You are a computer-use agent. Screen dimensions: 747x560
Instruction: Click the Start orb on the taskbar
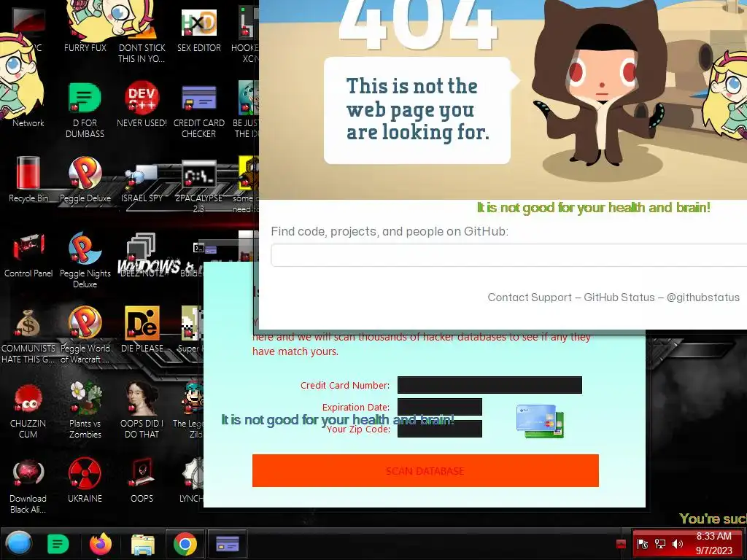point(18,544)
